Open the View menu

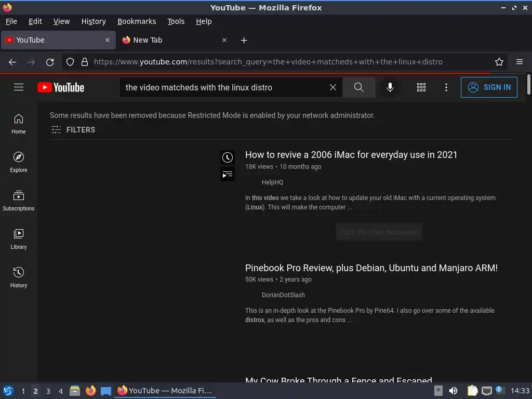(x=61, y=21)
